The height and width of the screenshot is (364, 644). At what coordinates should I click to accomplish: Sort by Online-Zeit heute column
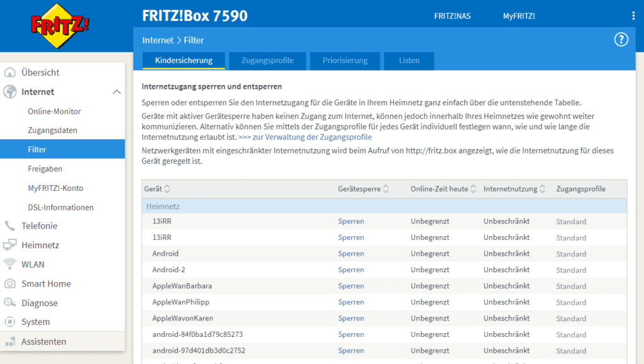(x=474, y=189)
